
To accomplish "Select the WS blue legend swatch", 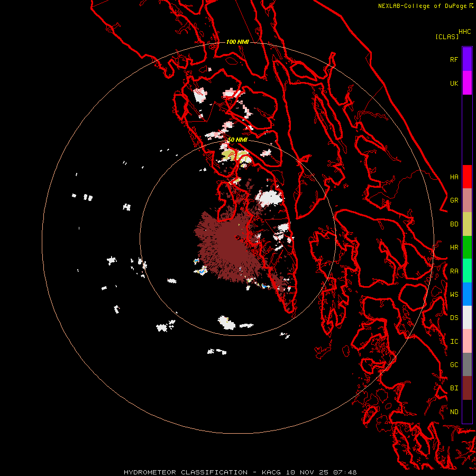I will click(467, 294).
